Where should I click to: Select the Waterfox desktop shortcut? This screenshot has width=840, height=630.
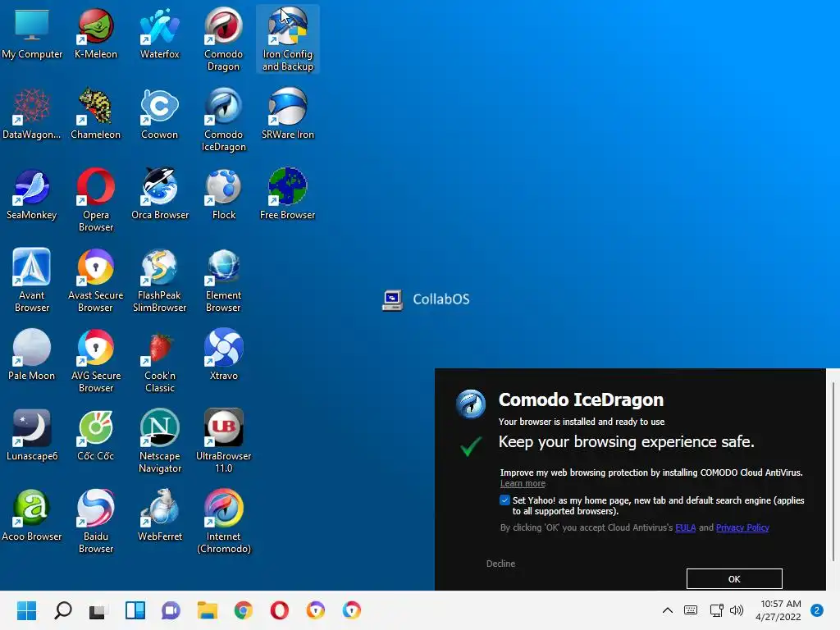(x=160, y=33)
